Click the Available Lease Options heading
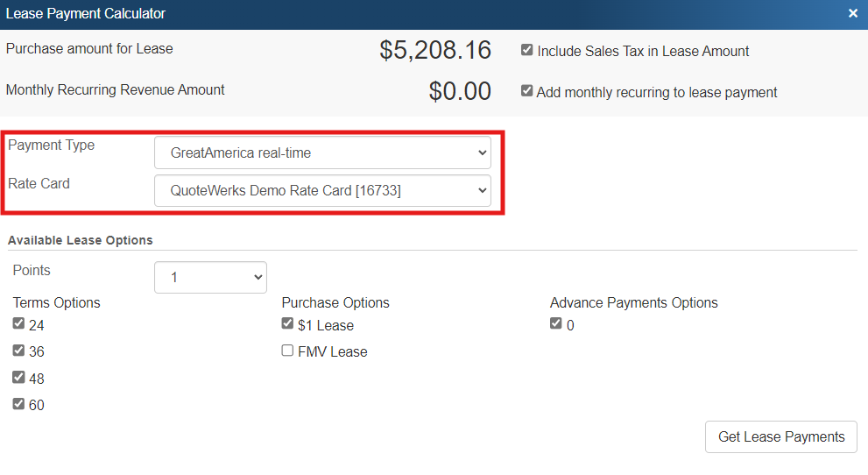 click(80, 240)
